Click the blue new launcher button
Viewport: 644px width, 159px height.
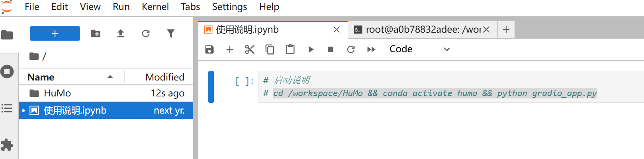coord(55,33)
